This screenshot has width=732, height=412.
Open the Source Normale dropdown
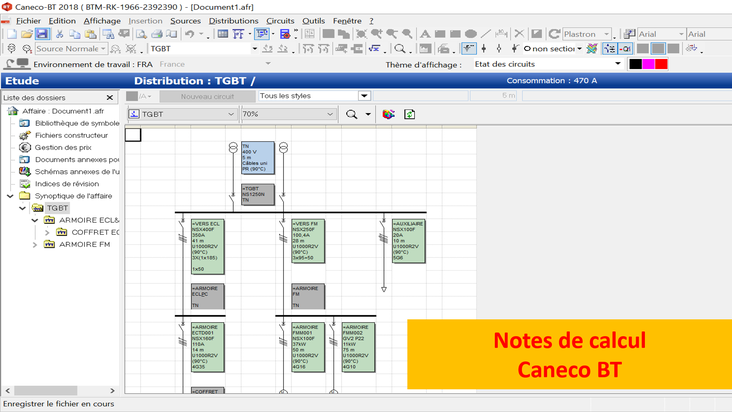[x=103, y=49]
